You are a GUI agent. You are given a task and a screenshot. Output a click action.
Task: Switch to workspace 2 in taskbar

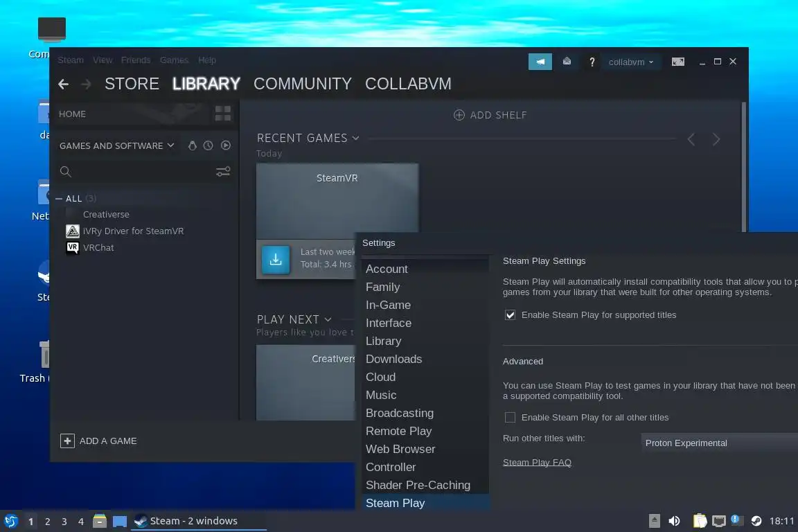[x=47, y=522]
